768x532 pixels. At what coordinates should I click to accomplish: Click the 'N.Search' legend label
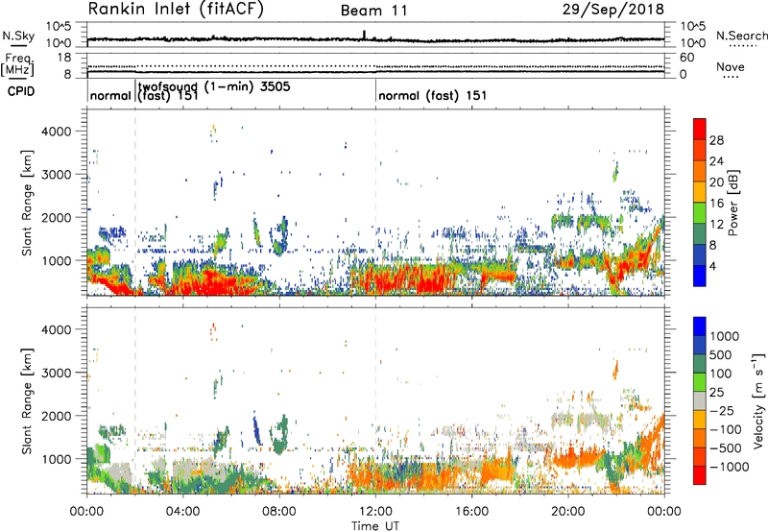tap(741, 36)
